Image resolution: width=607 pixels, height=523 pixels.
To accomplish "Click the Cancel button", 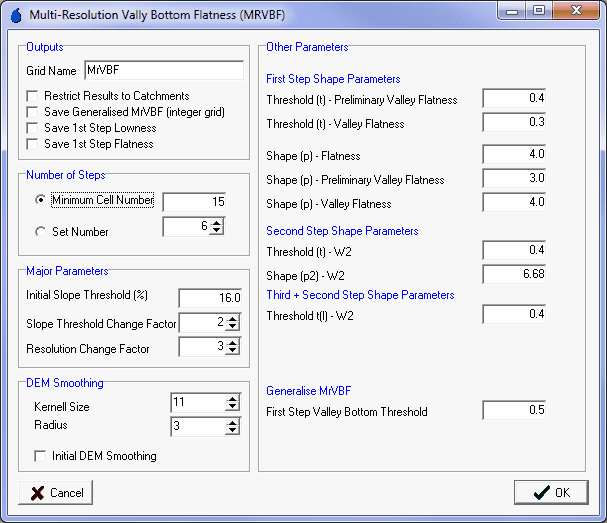I will (56, 493).
